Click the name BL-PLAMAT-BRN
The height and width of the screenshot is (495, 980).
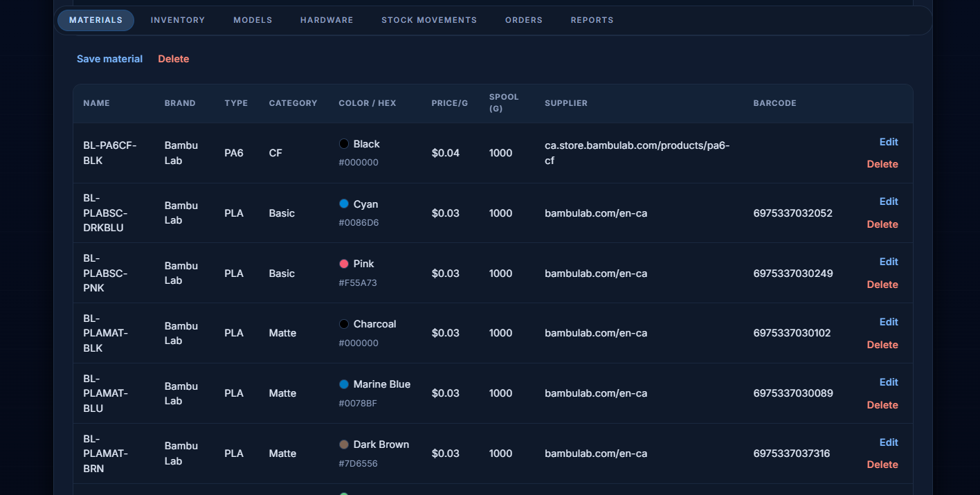point(105,453)
